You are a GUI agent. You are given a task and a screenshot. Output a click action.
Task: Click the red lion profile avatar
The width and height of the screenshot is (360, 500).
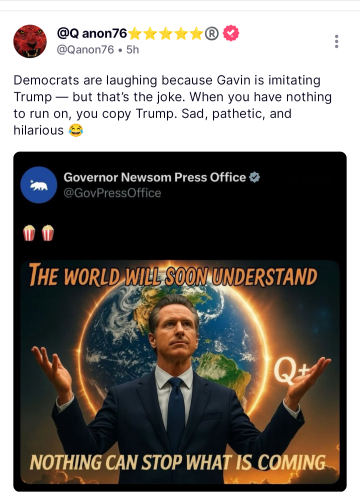(30, 41)
